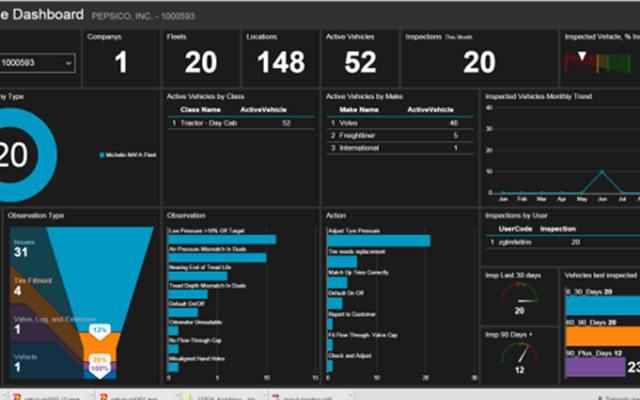Select the 60_90_Days orange bar
Screen dimensions: 640x400
click(603, 336)
